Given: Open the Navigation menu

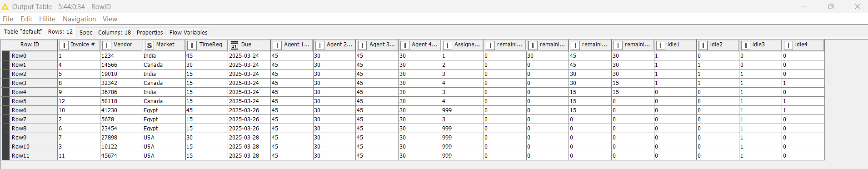Looking at the screenshot, I should (x=79, y=19).
